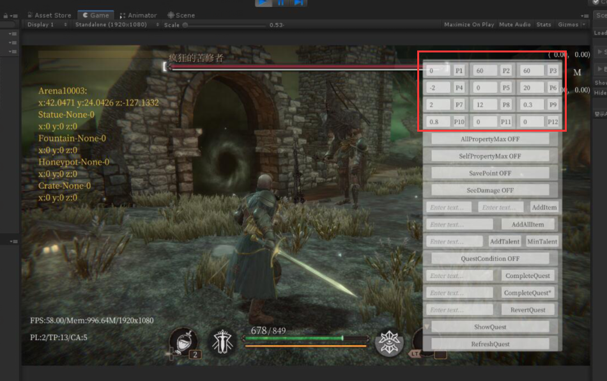607x381 pixels.
Task: Toggle SeeDamage OFF
Action: 490,190
